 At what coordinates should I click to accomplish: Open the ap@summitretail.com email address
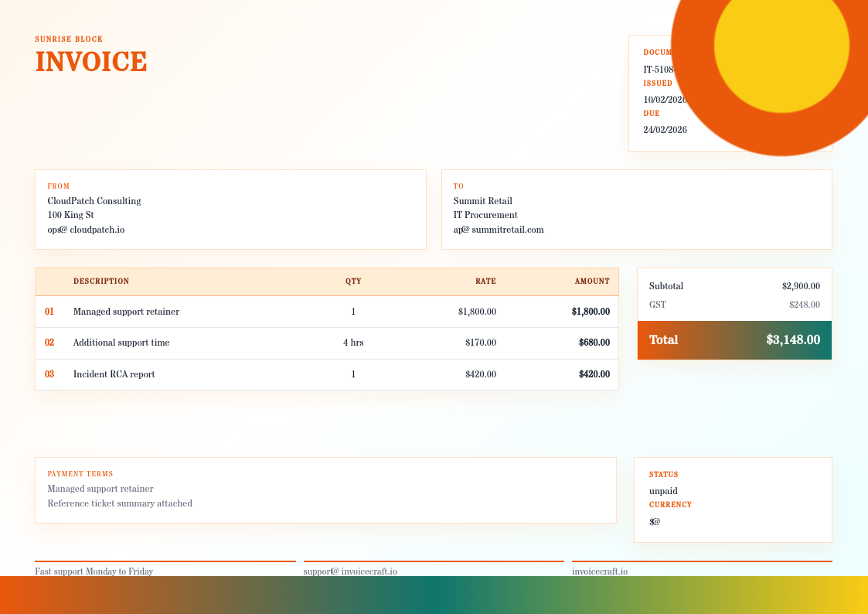[499, 230]
